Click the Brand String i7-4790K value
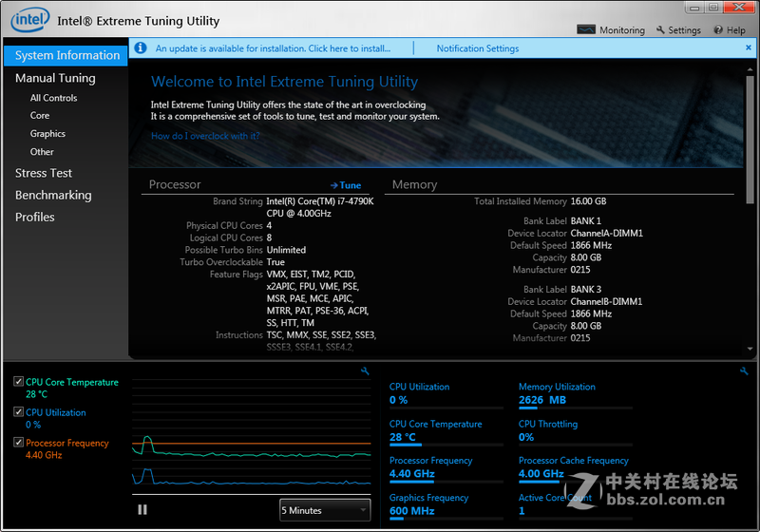Screen dimensions: 760x532 [x=320, y=207]
